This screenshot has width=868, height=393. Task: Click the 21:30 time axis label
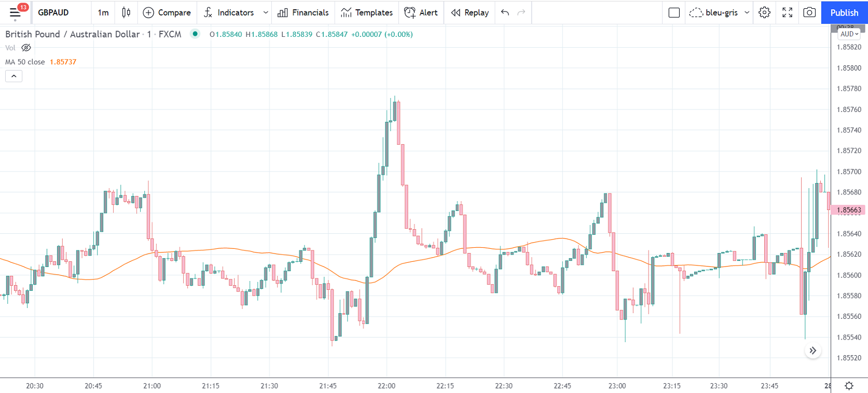[269, 386]
